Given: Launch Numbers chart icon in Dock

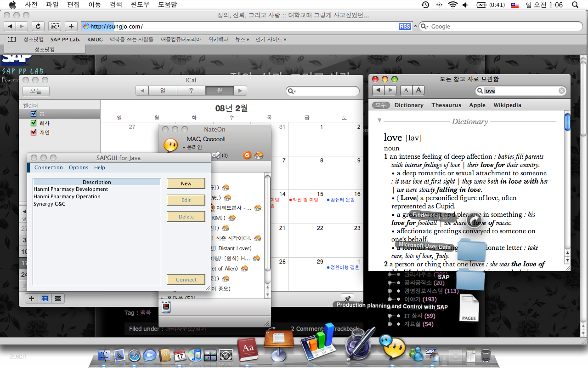Looking at the screenshot, I should pyautogui.click(x=318, y=343).
